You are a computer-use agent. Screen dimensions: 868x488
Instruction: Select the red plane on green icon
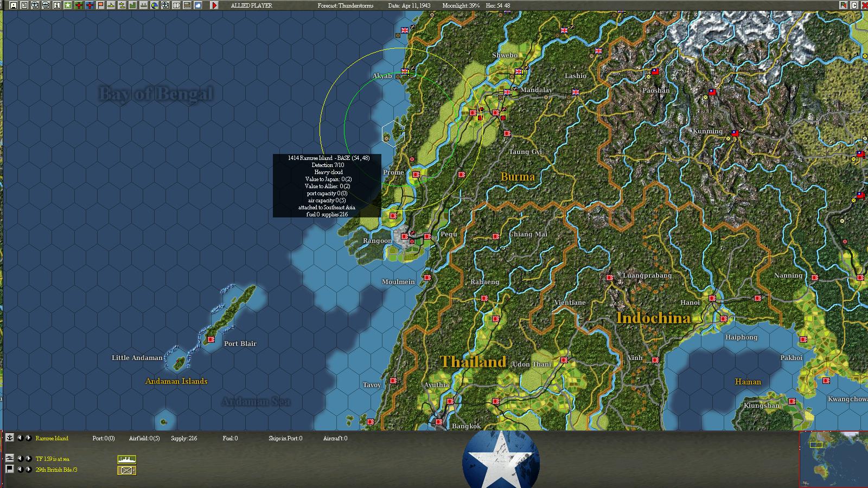coord(79,5)
